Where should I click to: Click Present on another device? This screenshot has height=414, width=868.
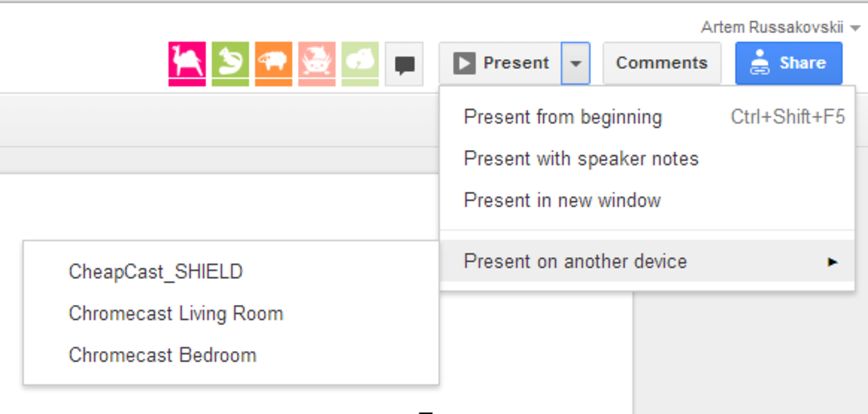pyautogui.click(x=575, y=262)
